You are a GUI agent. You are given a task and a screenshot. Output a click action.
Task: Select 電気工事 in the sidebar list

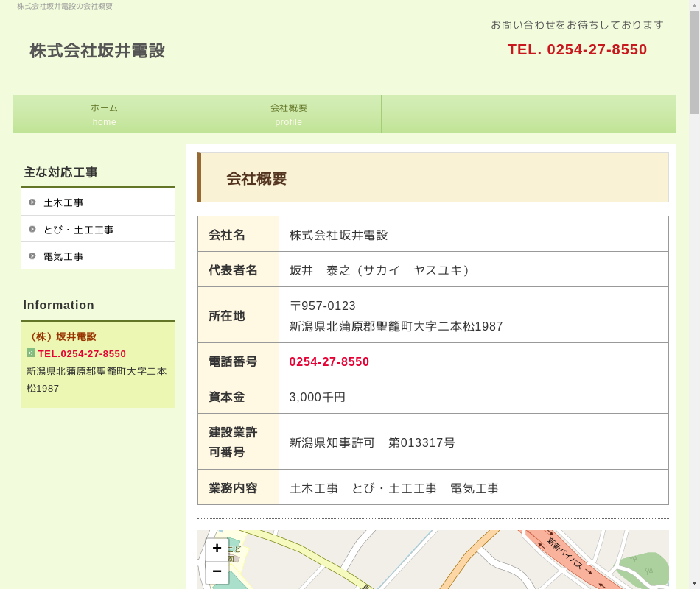(63, 256)
